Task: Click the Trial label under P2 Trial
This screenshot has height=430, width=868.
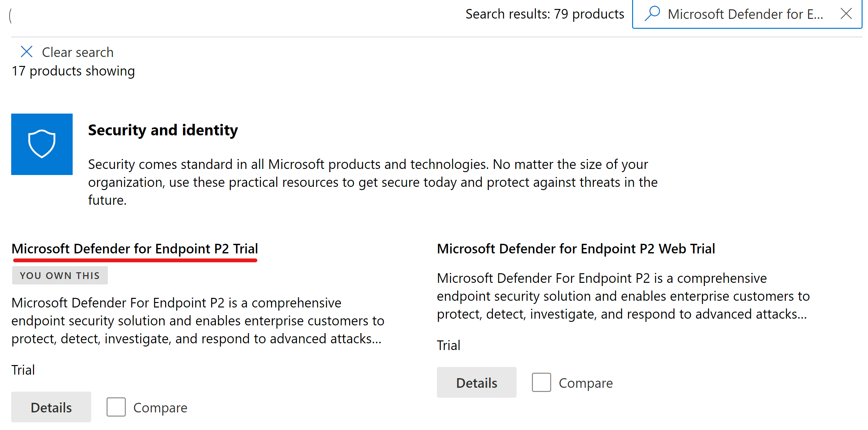Action: click(23, 370)
